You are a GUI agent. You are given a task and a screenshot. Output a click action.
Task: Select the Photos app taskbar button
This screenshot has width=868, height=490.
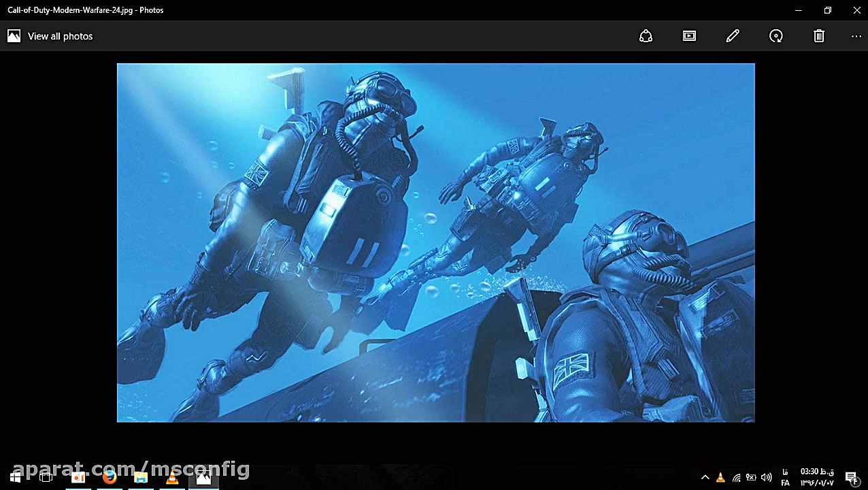point(203,477)
